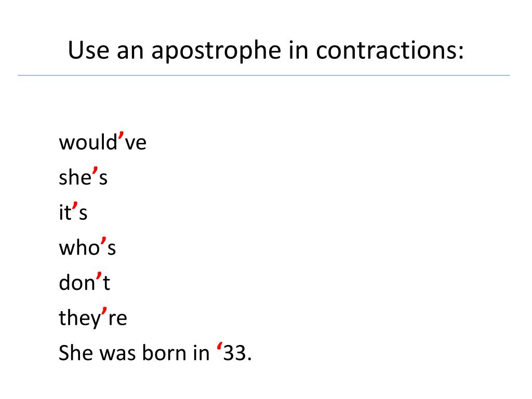532x399 pixels.
Task: Click the horizontal divider line under the title
Action: [263, 75]
